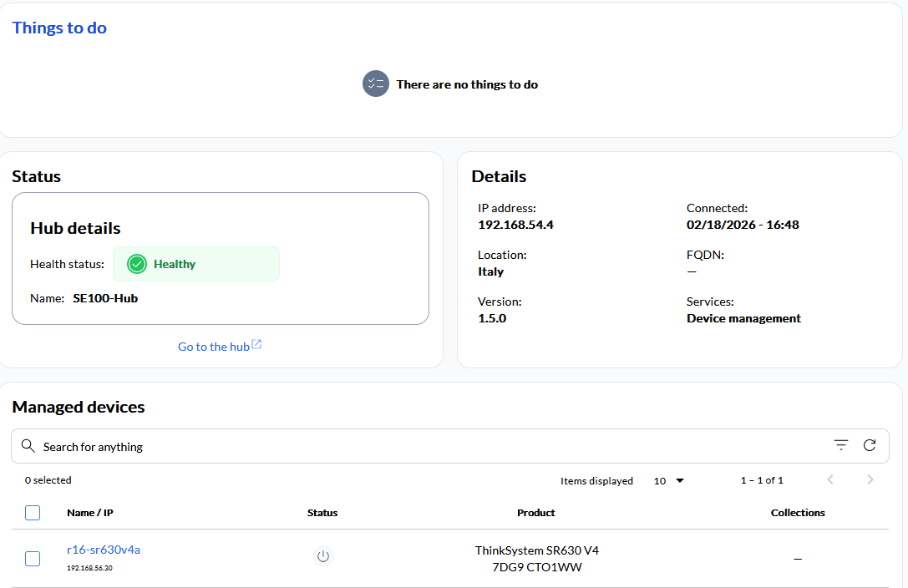Open the filter options for managed devices
The image size is (908, 588).
(x=840, y=446)
